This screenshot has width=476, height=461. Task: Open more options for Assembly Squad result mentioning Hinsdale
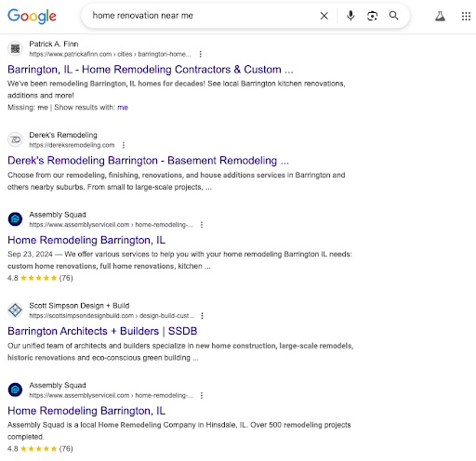pos(202,396)
